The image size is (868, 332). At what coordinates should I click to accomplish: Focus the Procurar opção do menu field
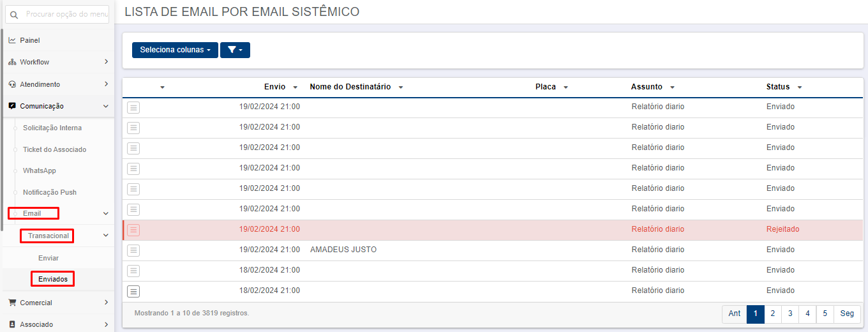[57, 14]
